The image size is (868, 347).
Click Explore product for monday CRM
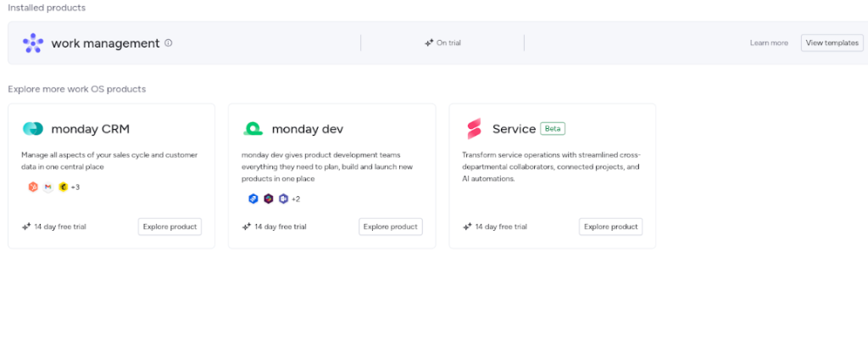[x=170, y=227]
